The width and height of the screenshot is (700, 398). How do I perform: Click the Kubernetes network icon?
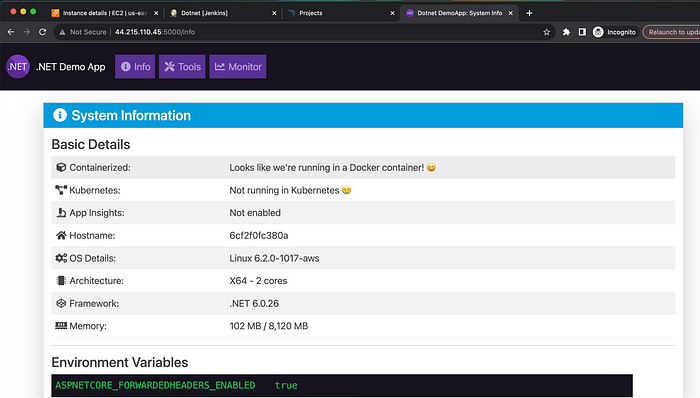point(61,190)
